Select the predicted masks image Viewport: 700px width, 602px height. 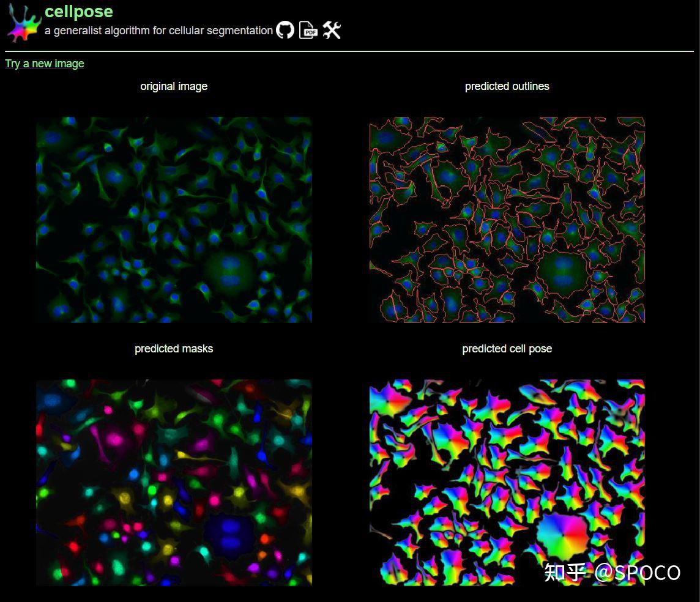point(174,483)
